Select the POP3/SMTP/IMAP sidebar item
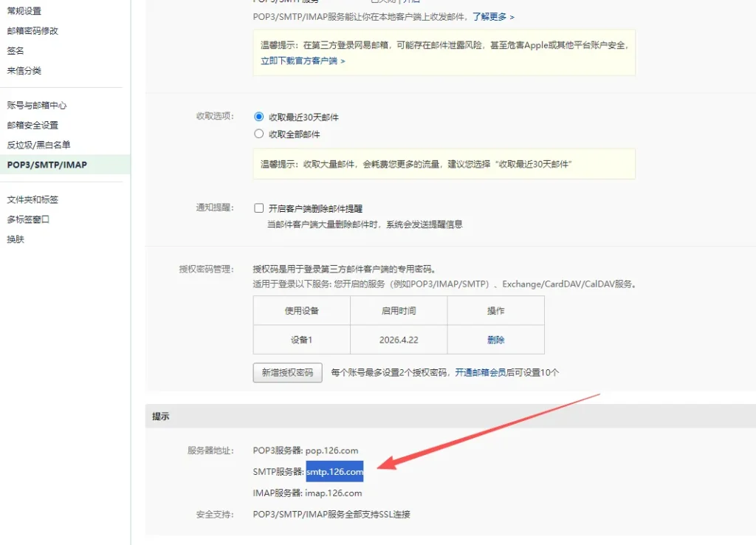The width and height of the screenshot is (756, 545). point(47,165)
